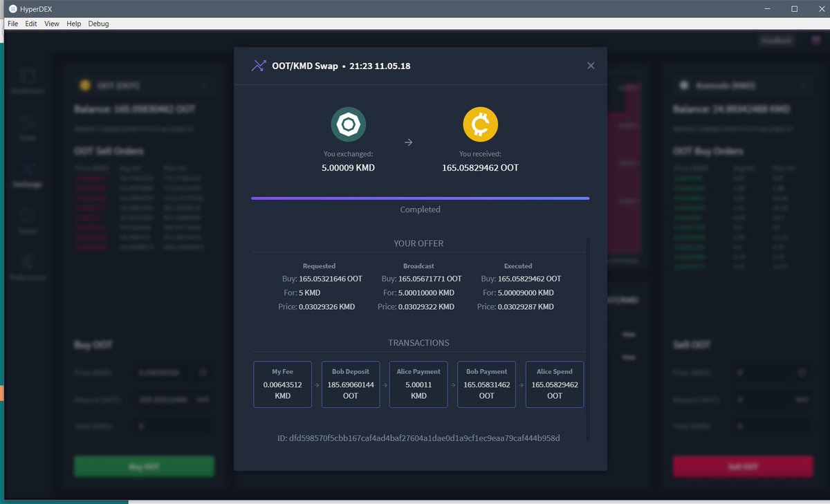
Task: Click the Komodo coin icon above You exchanged
Action: [x=348, y=124]
